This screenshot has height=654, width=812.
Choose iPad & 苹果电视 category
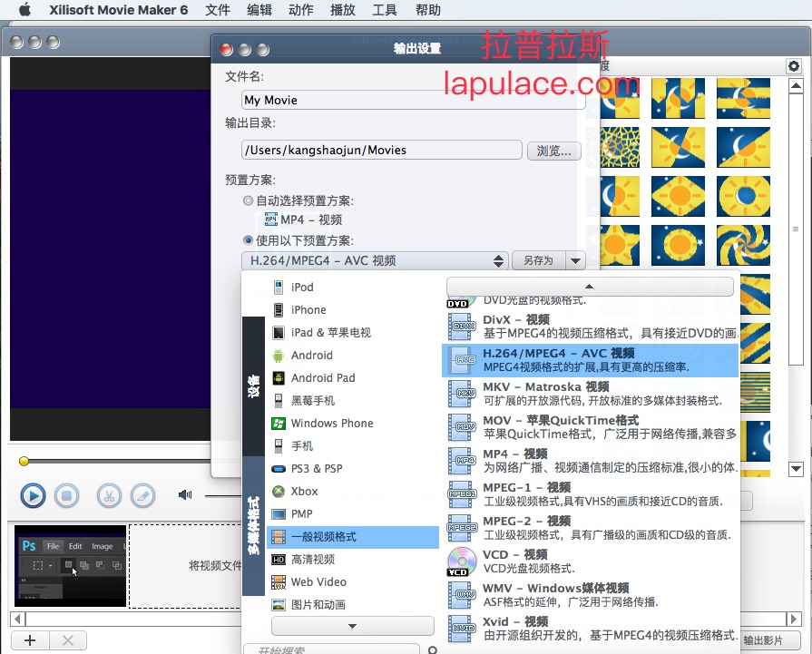[352, 332]
